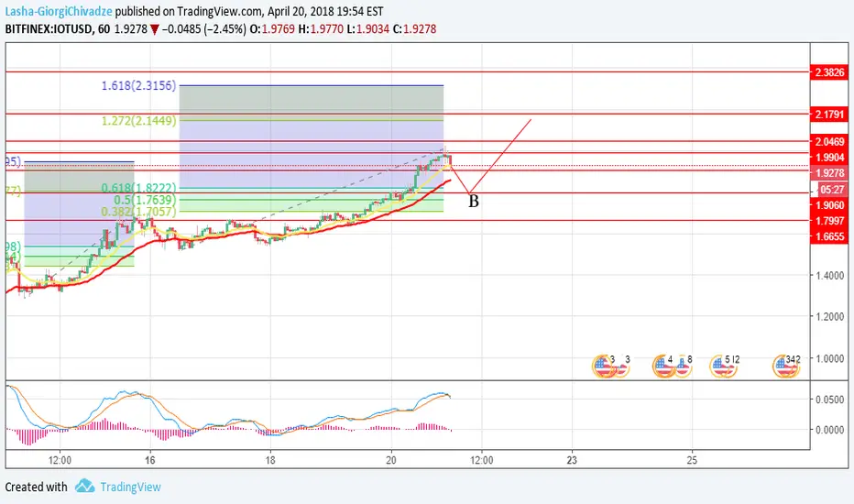The image size is (854, 504).
Task: Click the 1.618(2.3156) Fibonacci level label
Action: pyautogui.click(x=139, y=85)
